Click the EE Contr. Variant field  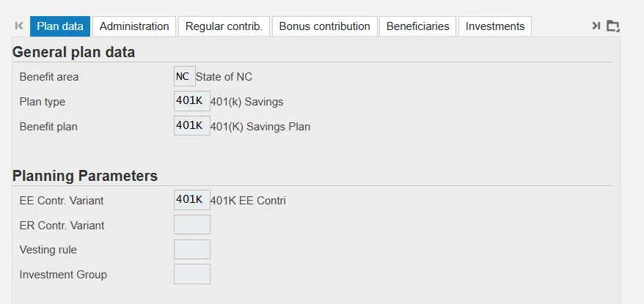(x=191, y=200)
